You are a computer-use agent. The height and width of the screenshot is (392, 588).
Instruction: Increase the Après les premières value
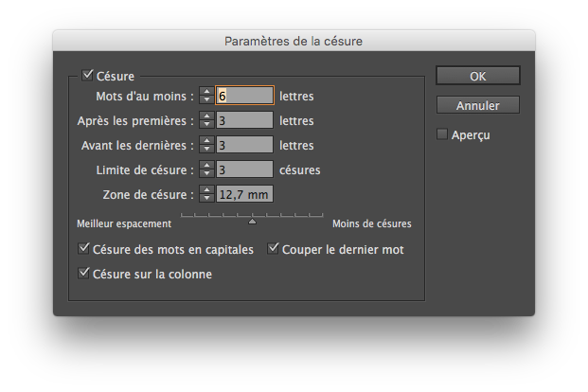(x=206, y=116)
